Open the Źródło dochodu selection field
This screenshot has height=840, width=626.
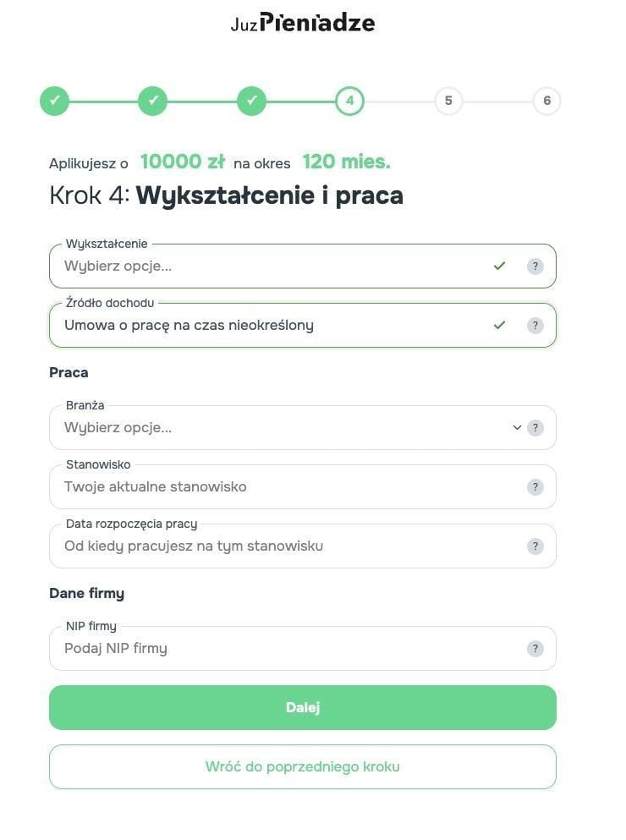click(254, 325)
